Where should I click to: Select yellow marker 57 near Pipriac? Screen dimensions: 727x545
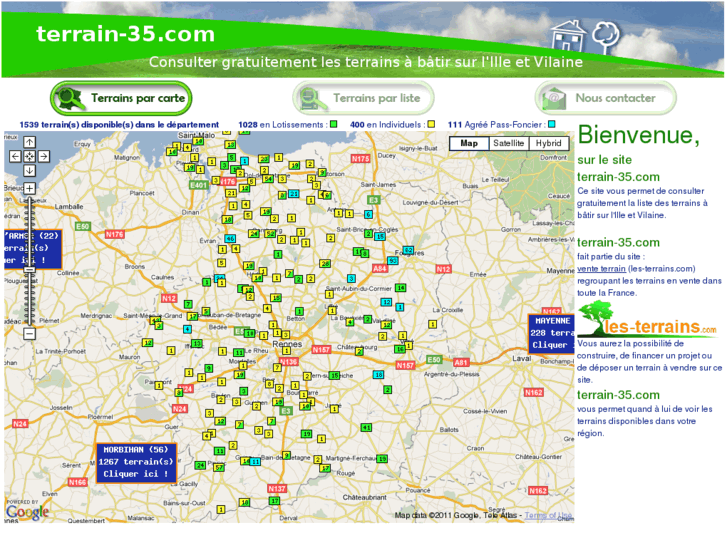(x=219, y=468)
